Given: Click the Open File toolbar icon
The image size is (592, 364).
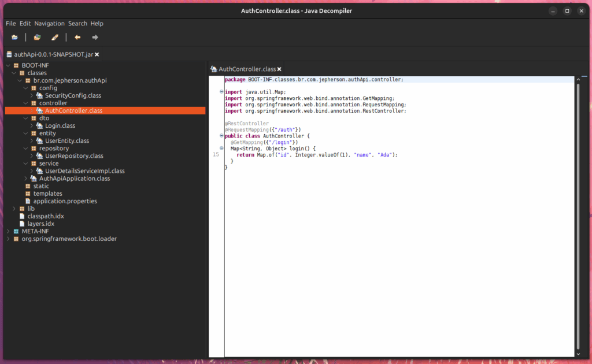Looking at the screenshot, I should coord(14,38).
